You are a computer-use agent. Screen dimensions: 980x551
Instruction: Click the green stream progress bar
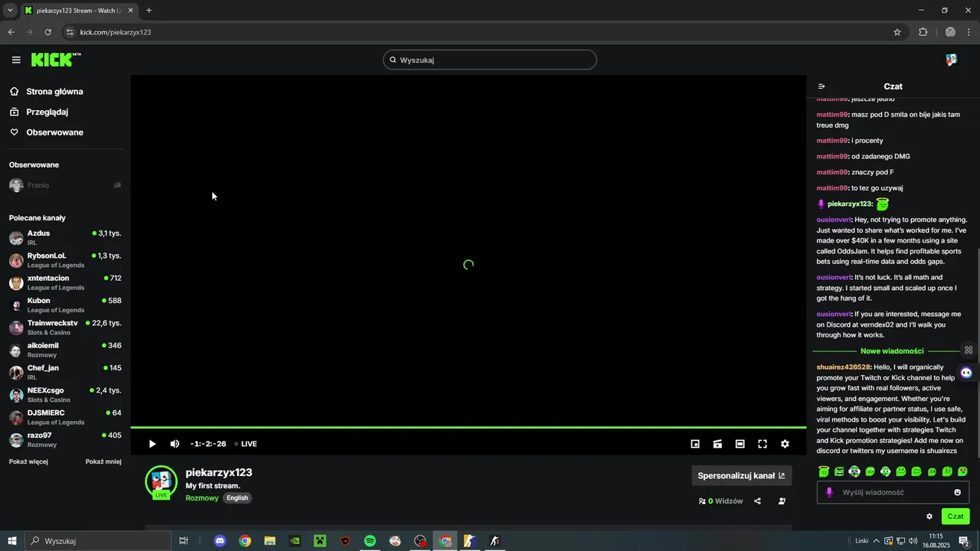click(x=469, y=427)
